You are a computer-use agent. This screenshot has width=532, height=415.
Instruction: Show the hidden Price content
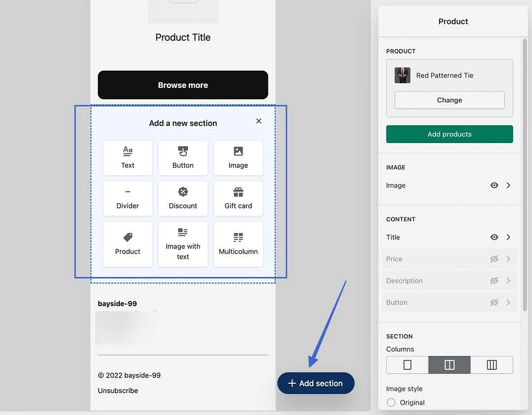(495, 259)
